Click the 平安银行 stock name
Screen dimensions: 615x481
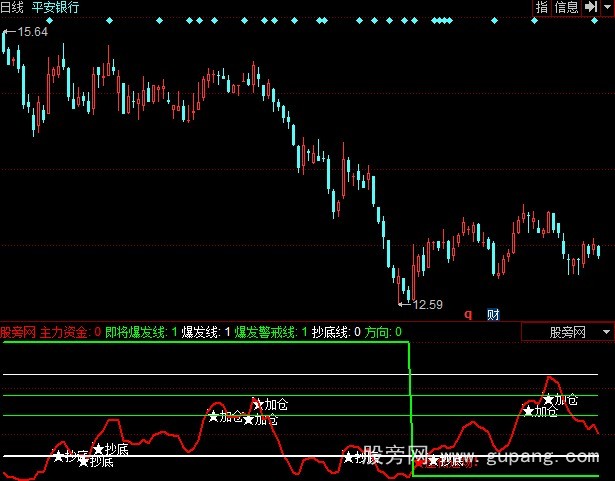tap(56, 7)
